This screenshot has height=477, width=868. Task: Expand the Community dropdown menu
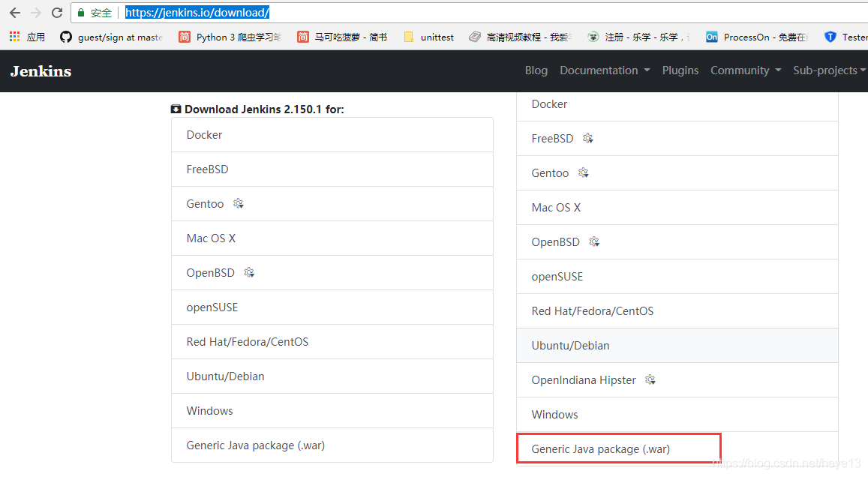(746, 70)
